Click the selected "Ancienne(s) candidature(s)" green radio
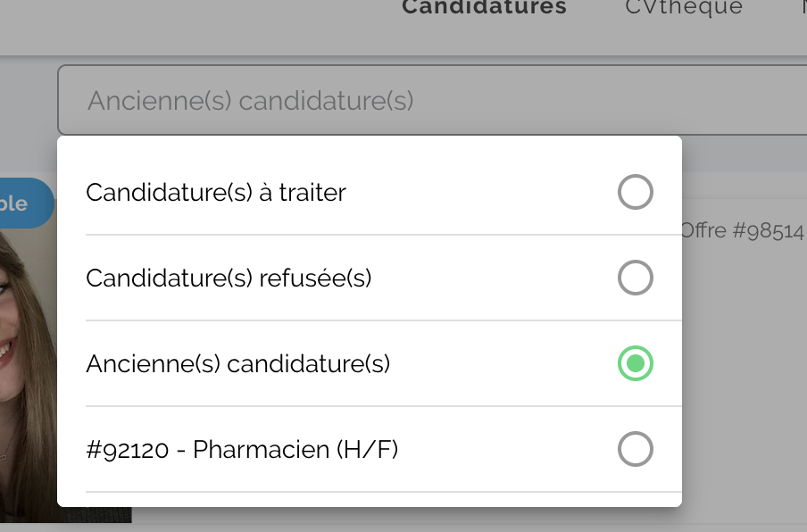Viewport: 807px width, 532px height. coord(635,363)
